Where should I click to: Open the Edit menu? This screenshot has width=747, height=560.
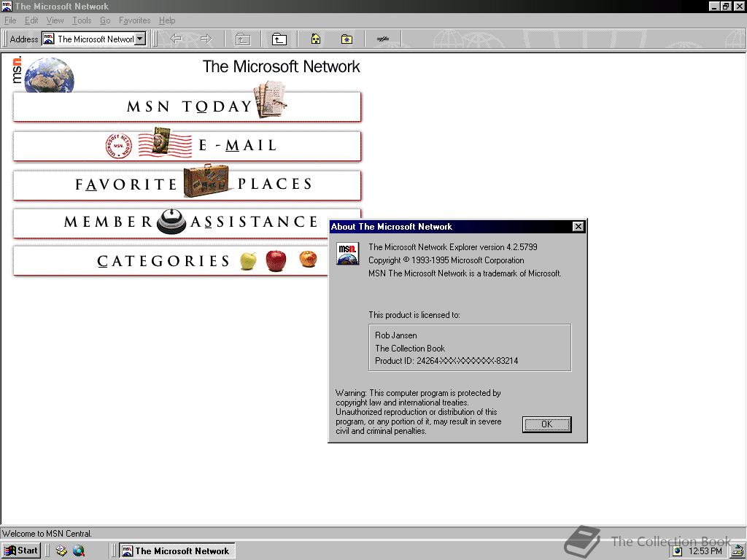coord(31,20)
